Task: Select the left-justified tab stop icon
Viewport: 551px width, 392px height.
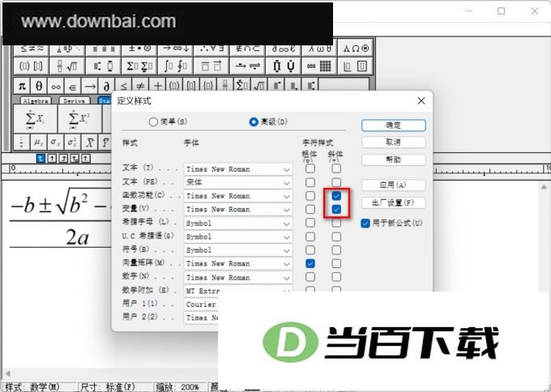Action: pyautogui.click(x=41, y=159)
